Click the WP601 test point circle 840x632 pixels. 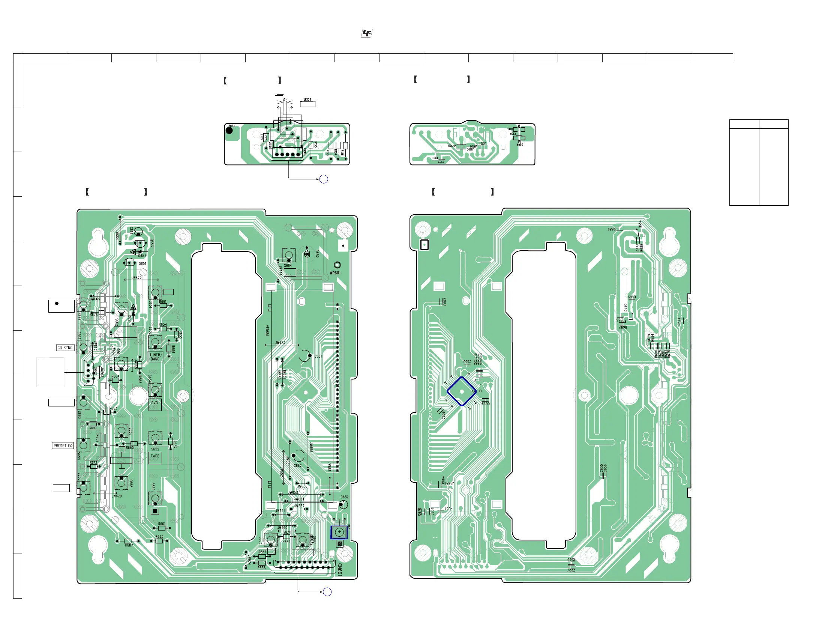pyautogui.click(x=337, y=265)
